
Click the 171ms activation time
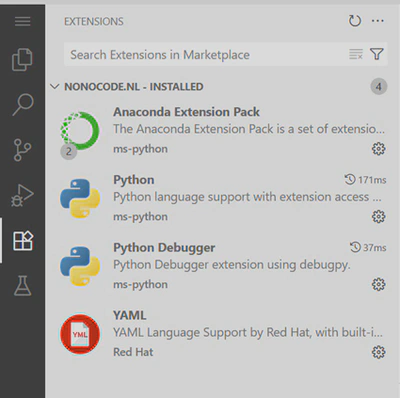tap(365, 180)
